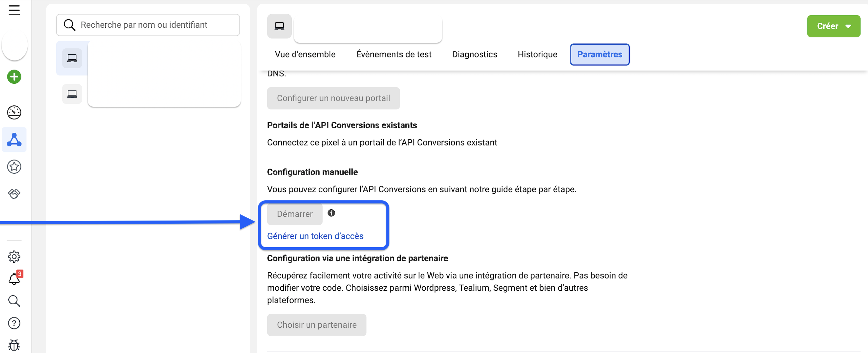Select the data sources triangle icon

click(14, 140)
